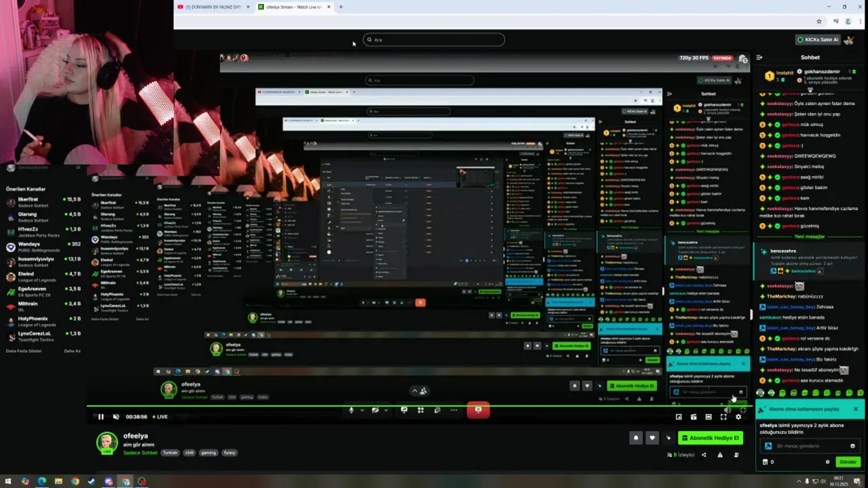This screenshot has height=488, width=868.
Task: Open camera options arrow in call bar
Action: (385, 410)
